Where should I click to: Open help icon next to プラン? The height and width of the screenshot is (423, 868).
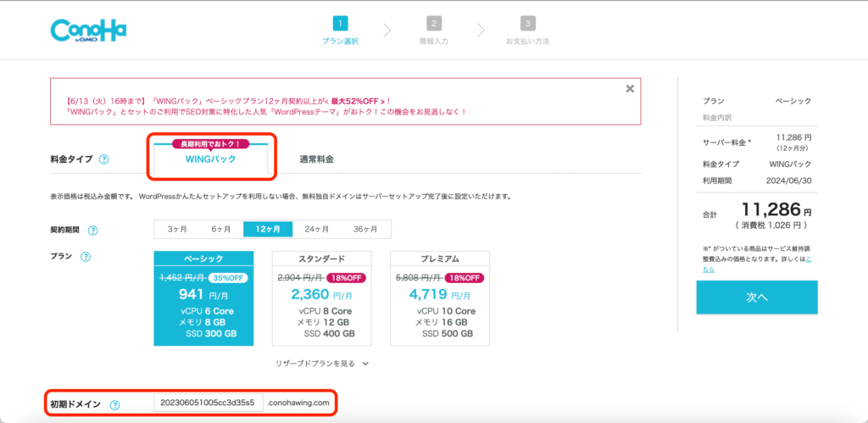tap(86, 257)
